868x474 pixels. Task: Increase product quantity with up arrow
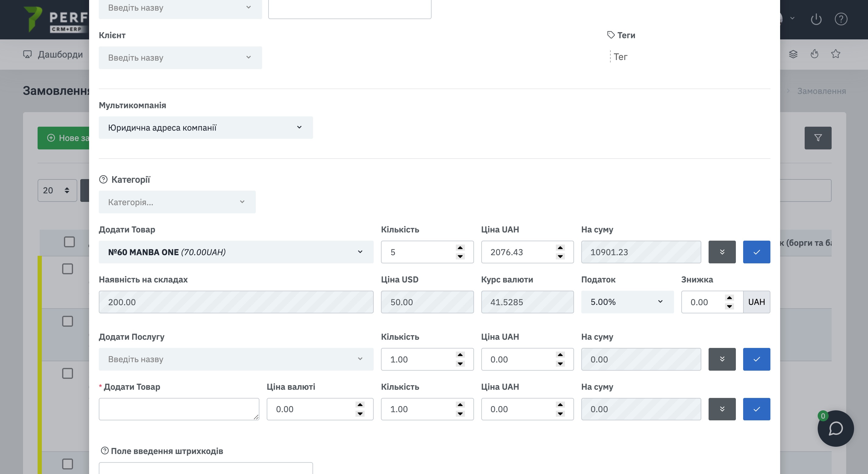click(460, 248)
